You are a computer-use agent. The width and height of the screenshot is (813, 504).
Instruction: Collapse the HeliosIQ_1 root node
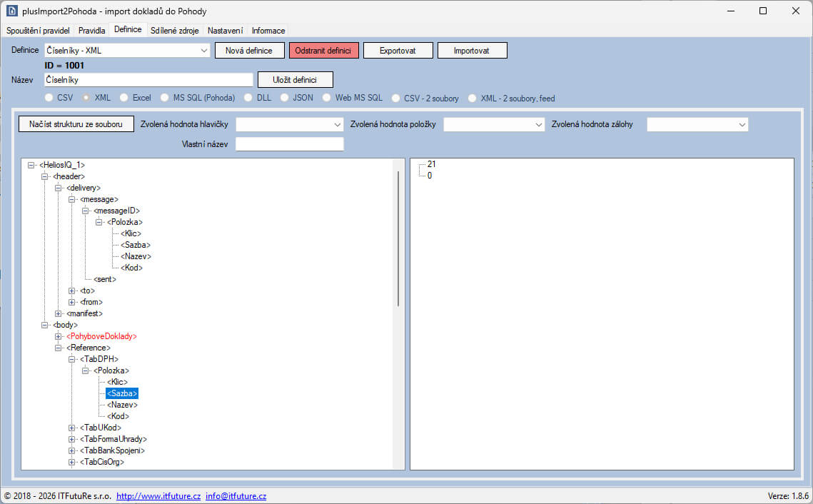point(31,165)
